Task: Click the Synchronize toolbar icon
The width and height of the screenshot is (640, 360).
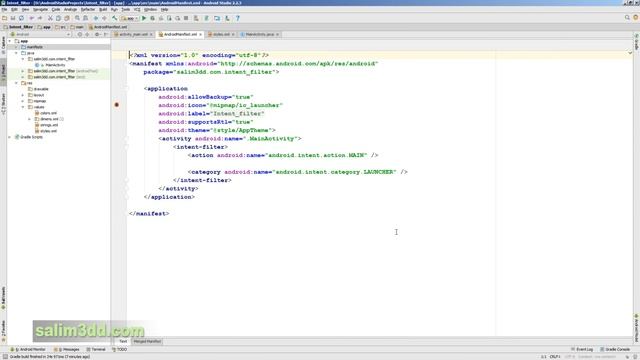Action: (x=21, y=18)
